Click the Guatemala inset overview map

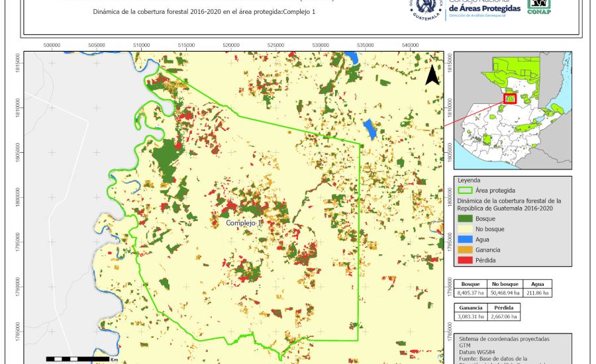coord(512,111)
